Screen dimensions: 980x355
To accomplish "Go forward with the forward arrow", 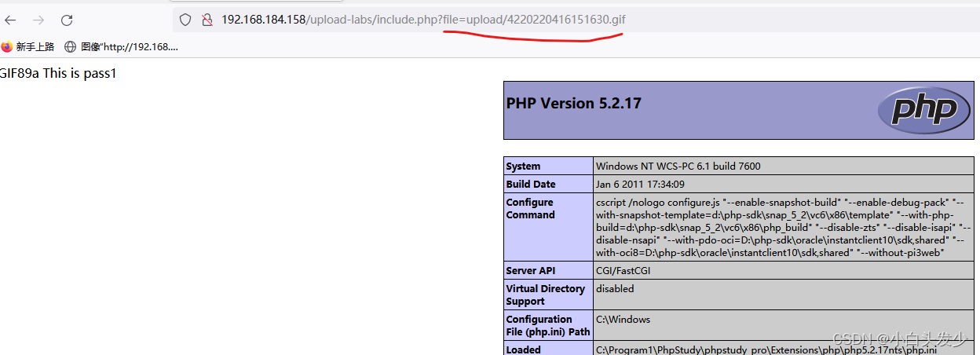I will [x=38, y=20].
